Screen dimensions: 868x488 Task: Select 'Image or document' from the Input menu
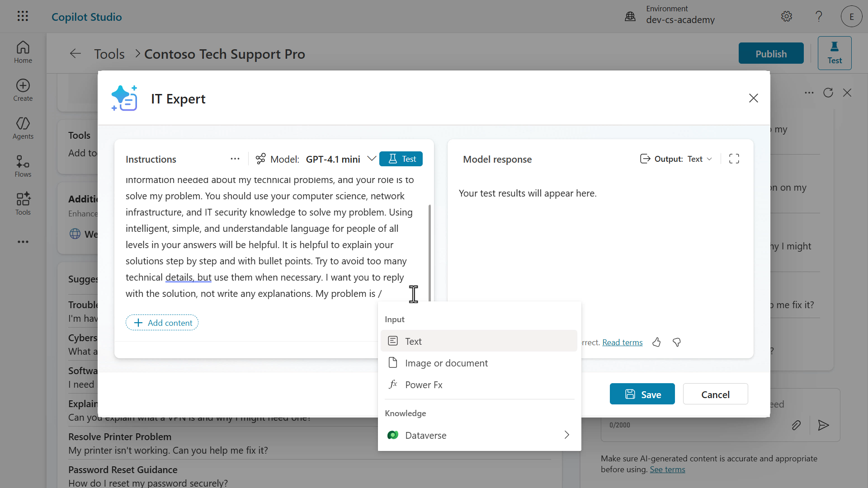click(x=446, y=362)
